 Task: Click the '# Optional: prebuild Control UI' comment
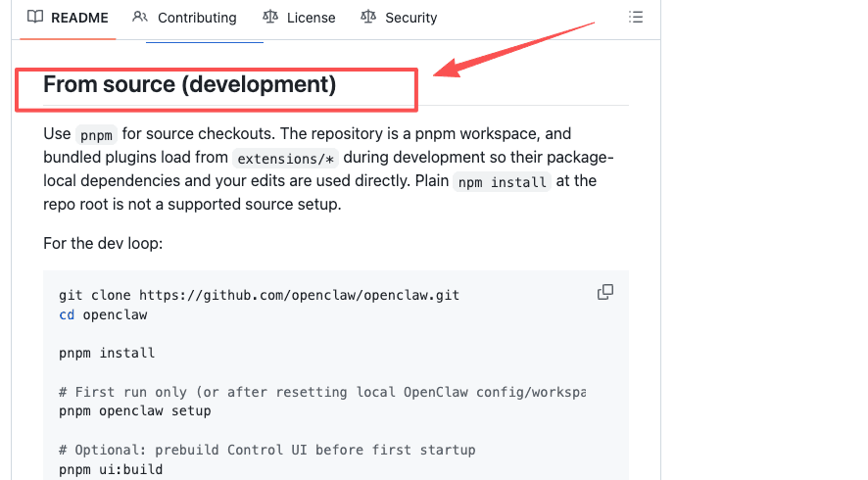(x=266, y=450)
